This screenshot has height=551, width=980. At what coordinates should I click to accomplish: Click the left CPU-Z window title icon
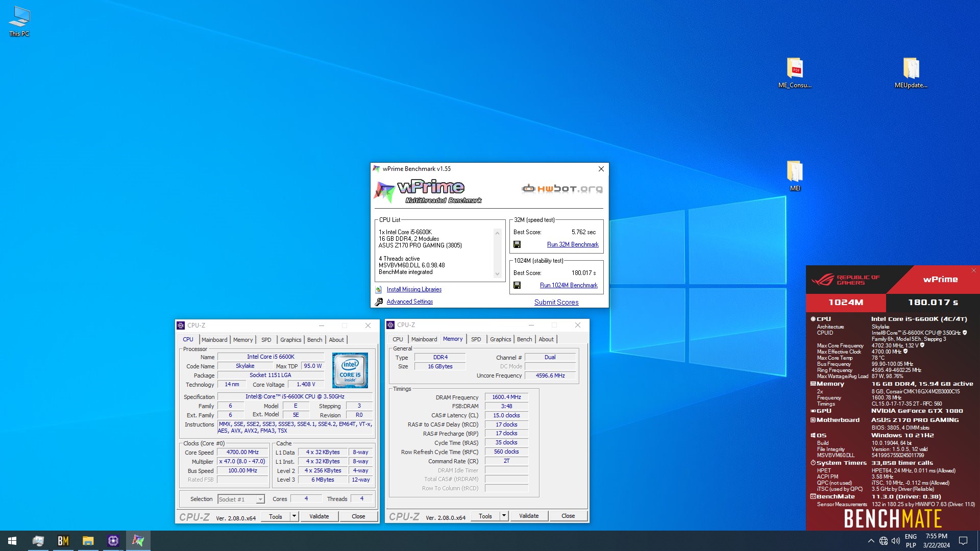pos(181,325)
